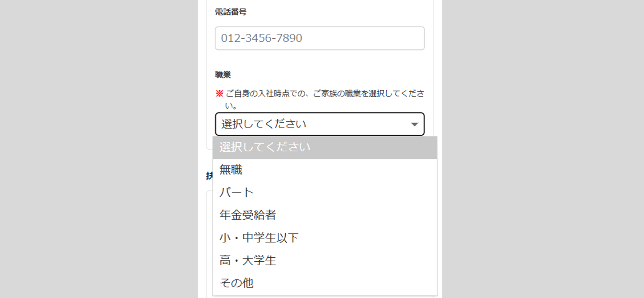Click the 職業 field label
This screenshot has height=298, width=644.
tap(223, 75)
